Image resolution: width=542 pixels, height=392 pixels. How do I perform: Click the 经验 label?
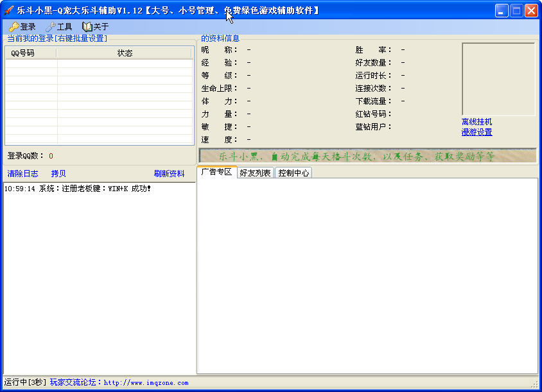(220, 63)
